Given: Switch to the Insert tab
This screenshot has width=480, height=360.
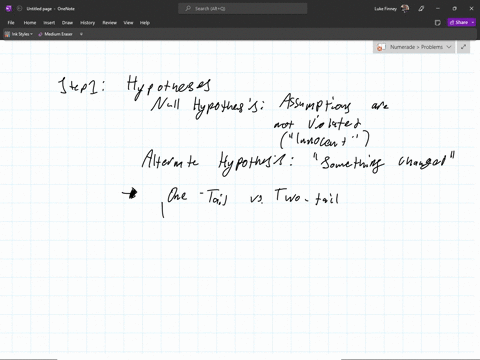Looking at the screenshot, I should (49, 23).
